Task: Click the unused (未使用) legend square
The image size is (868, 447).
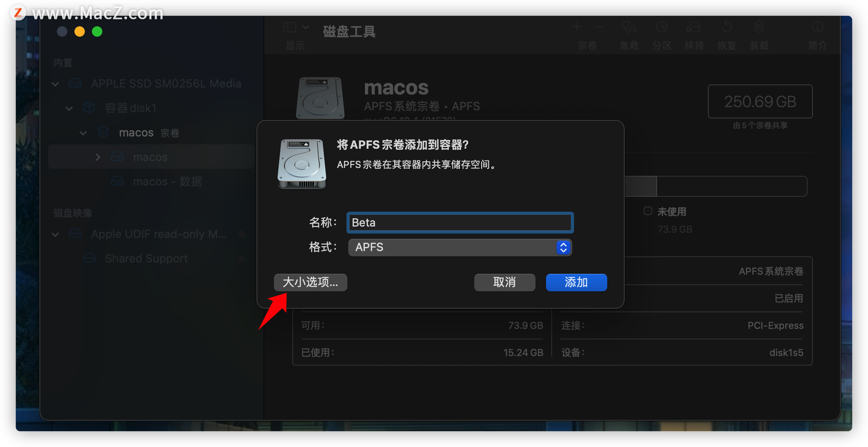Action: 648,211
